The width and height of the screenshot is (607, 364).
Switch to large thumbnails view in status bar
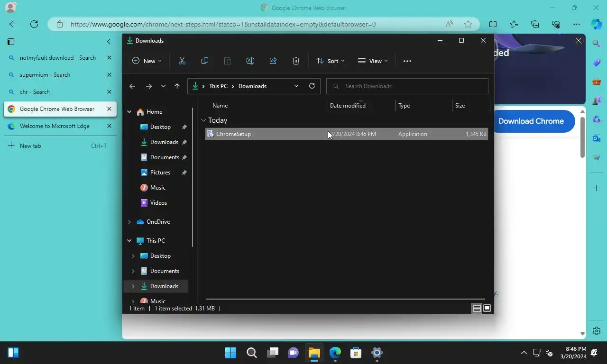[487, 309]
